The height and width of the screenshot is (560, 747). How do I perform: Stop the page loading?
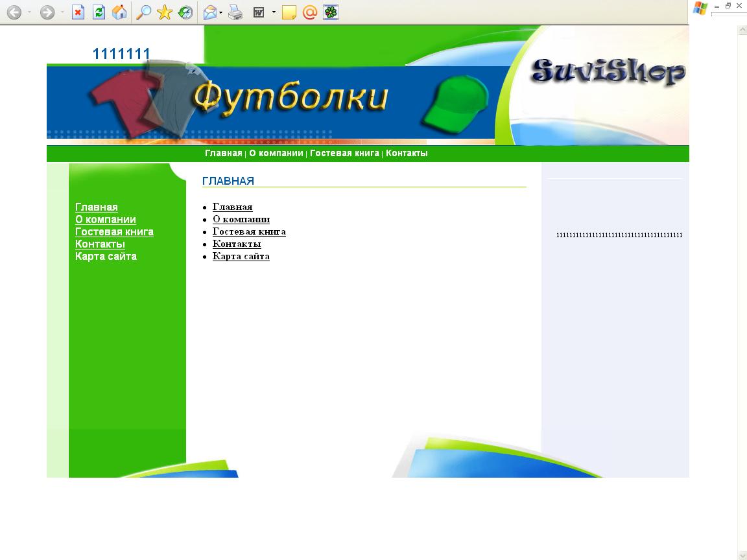click(78, 12)
